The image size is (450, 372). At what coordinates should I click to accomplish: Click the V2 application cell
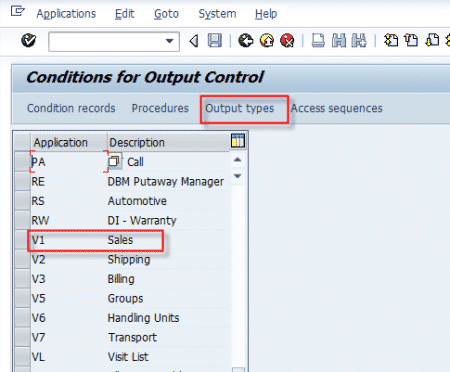coord(69,259)
